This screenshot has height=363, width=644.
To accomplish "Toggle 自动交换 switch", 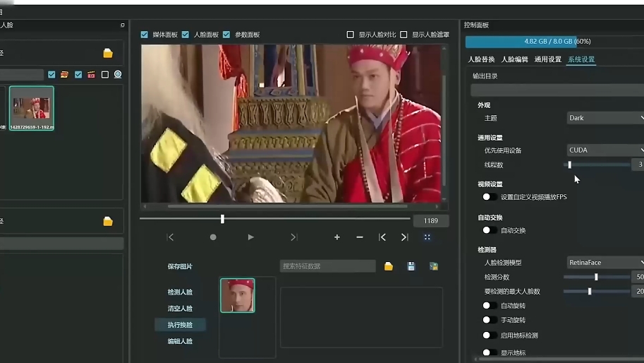I will pyautogui.click(x=489, y=230).
